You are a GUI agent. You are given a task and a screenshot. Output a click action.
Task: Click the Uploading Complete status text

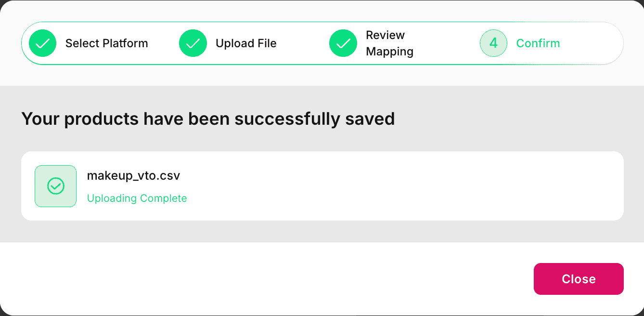[137, 198]
